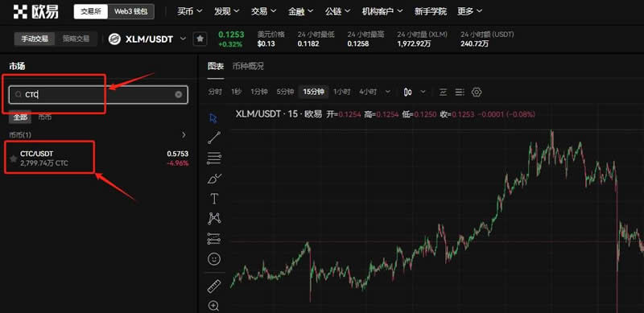Click the 美元价格 $0.13 value

pos(266,43)
